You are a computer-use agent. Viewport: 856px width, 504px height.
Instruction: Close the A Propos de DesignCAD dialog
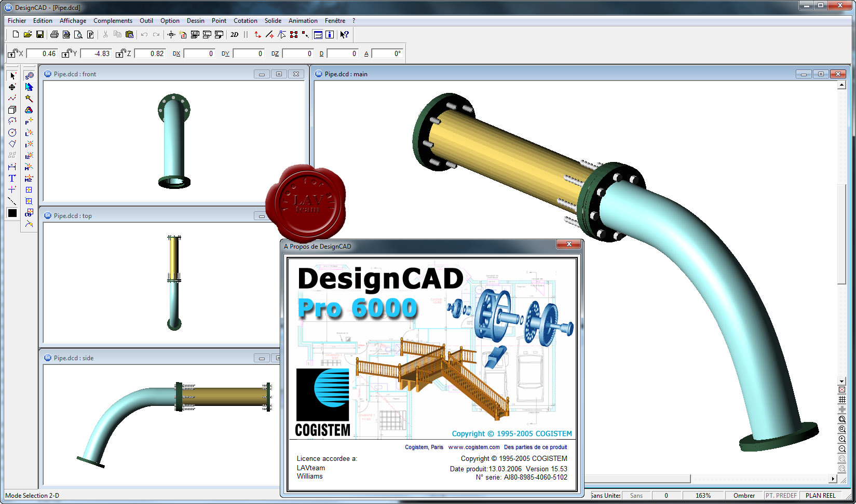[569, 244]
